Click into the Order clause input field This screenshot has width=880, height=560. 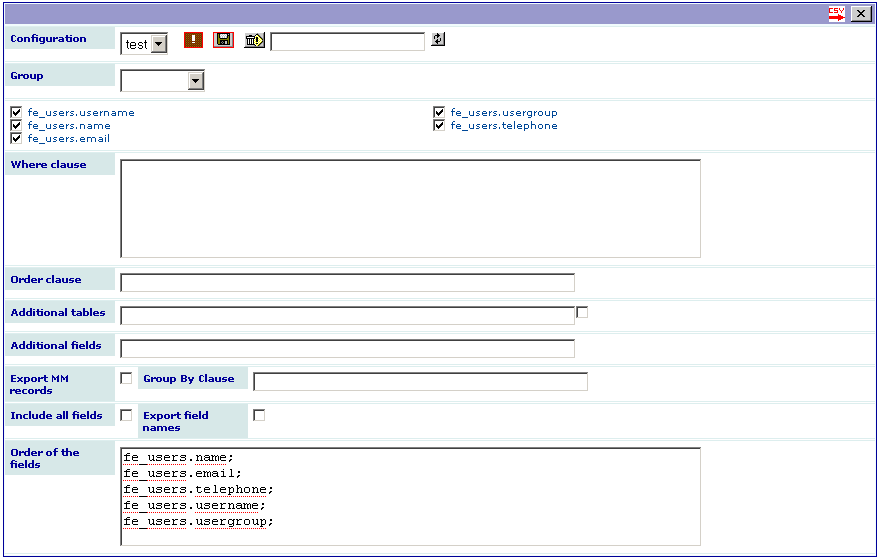coord(347,283)
